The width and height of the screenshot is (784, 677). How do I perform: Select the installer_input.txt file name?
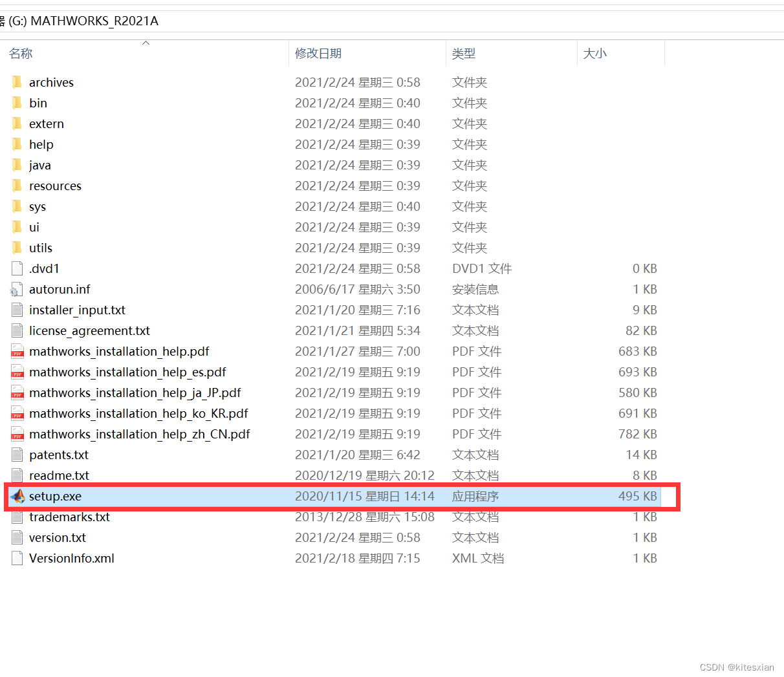click(77, 310)
